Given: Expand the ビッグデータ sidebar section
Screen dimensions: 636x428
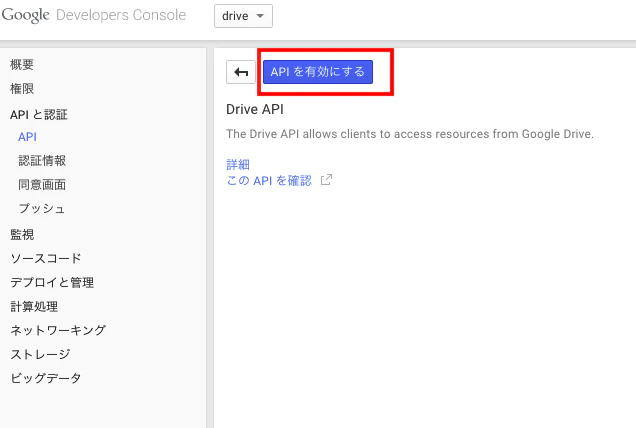Looking at the screenshot, I should pyautogui.click(x=46, y=378).
